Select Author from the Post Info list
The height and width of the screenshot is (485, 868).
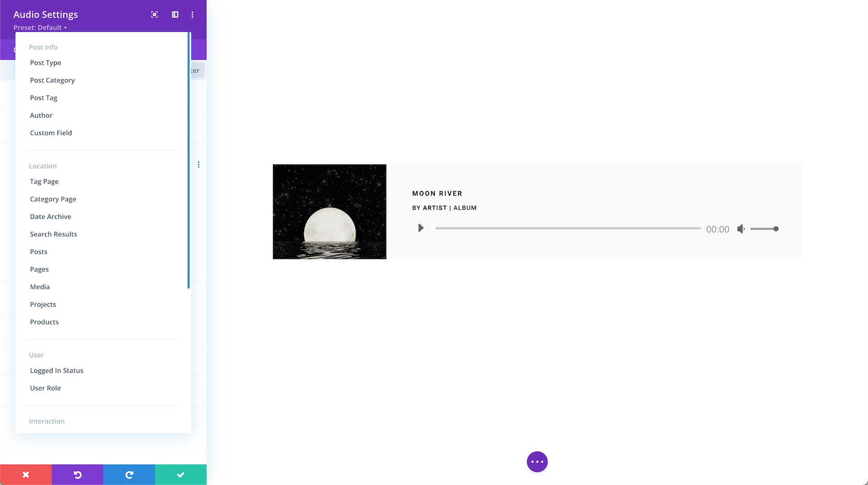[41, 115]
